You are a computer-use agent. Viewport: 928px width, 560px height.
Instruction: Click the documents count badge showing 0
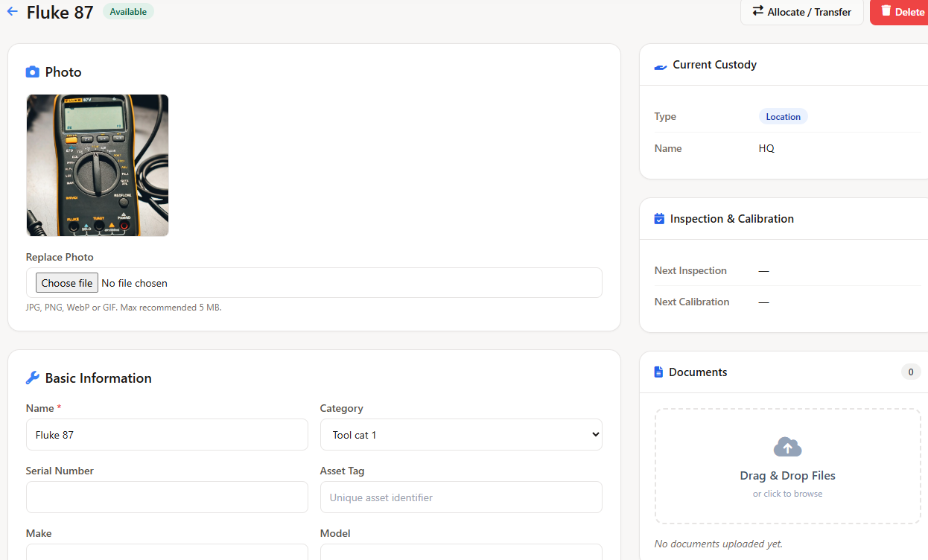point(910,372)
